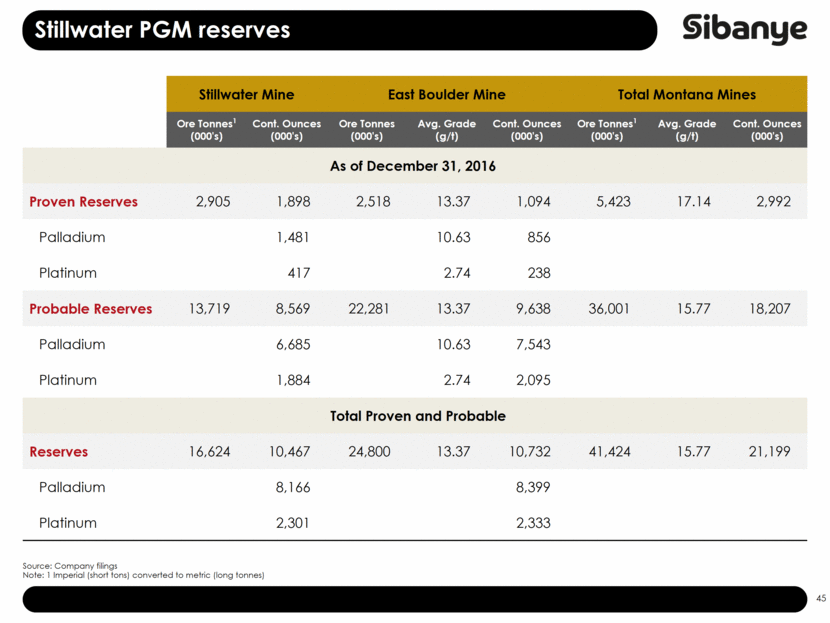Select the Total Montana Mines header
The image size is (830, 623).
[687, 94]
